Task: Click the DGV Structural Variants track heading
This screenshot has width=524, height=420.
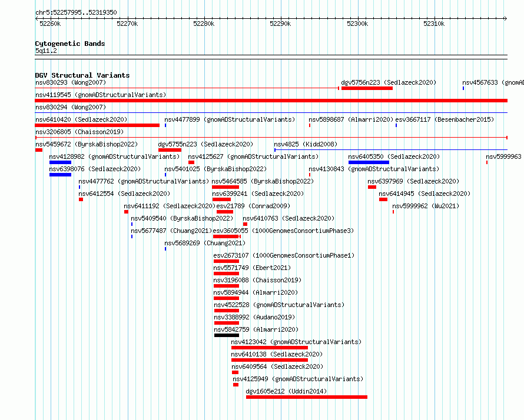Action: pyautogui.click(x=82, y=75)
